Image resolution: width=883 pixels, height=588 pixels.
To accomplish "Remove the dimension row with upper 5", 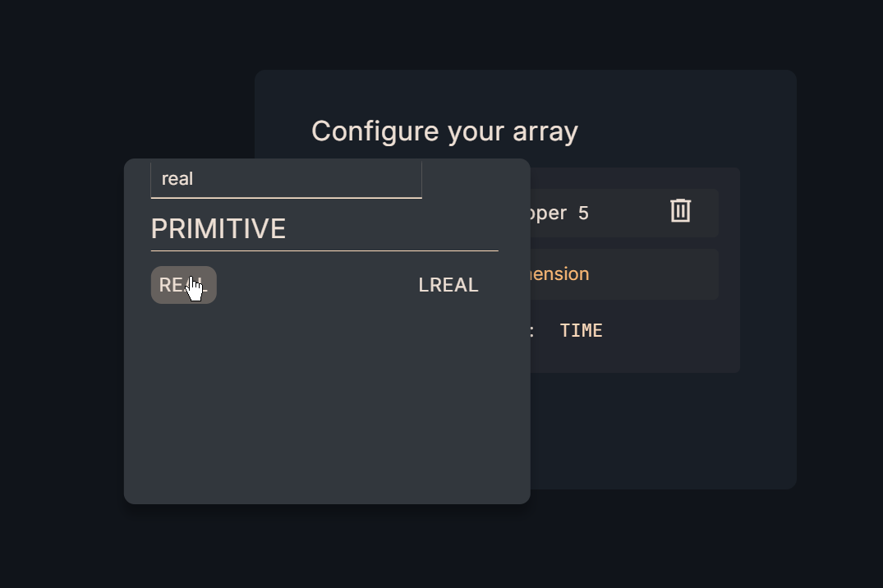I will tap(680, 211).
